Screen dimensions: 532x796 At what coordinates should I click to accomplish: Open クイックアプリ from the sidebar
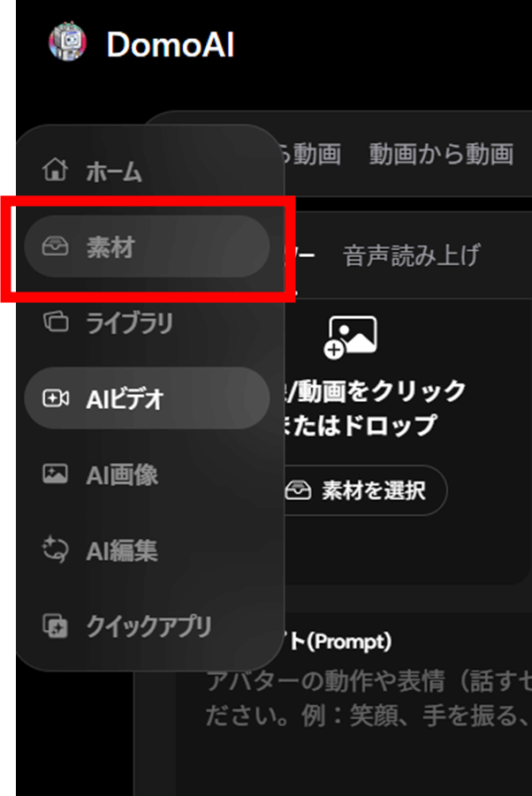coord(148,626)
